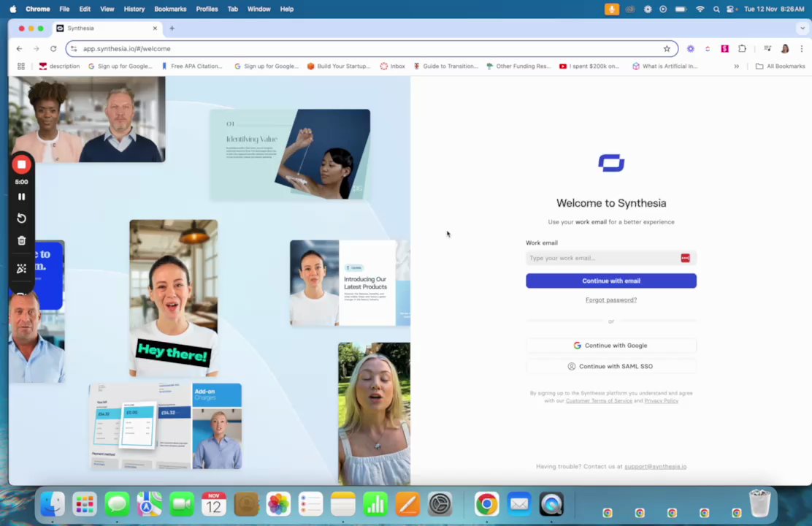Reload the Synthesia page
Viewport: 812px width, 526px height.
point(53,49)
